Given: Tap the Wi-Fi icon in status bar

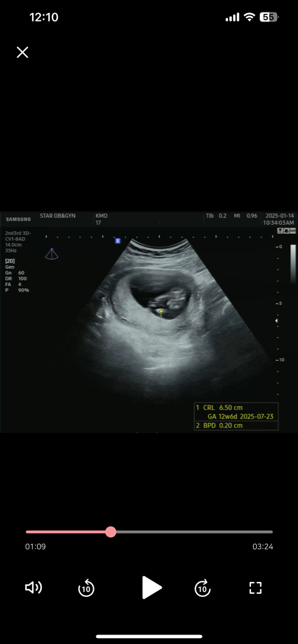Looking at the screenshot, I should 250,17.
